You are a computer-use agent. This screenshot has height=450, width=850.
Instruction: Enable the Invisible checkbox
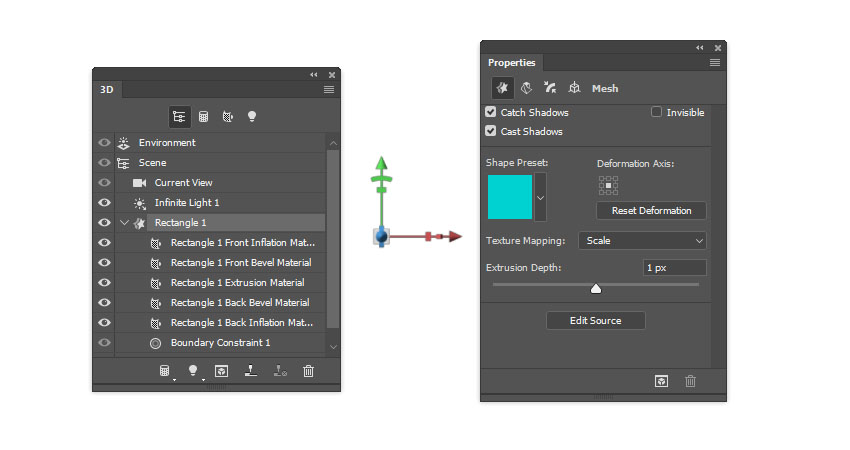[657, 113]
